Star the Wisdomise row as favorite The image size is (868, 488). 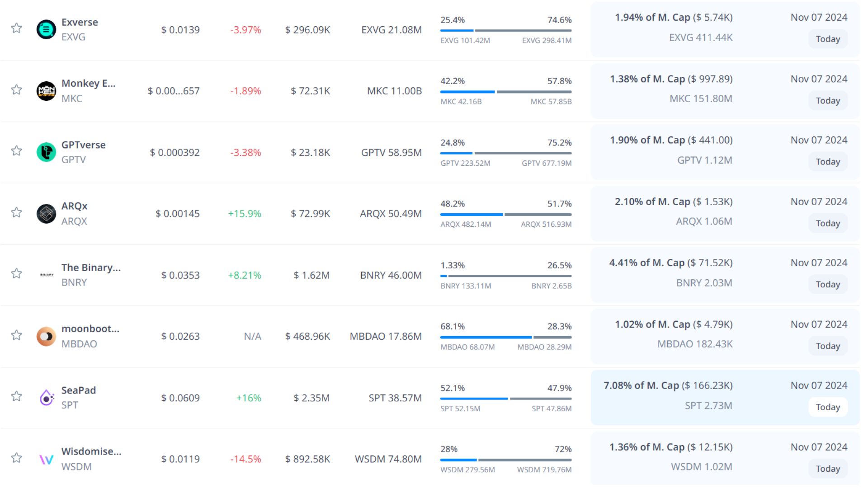17,458
